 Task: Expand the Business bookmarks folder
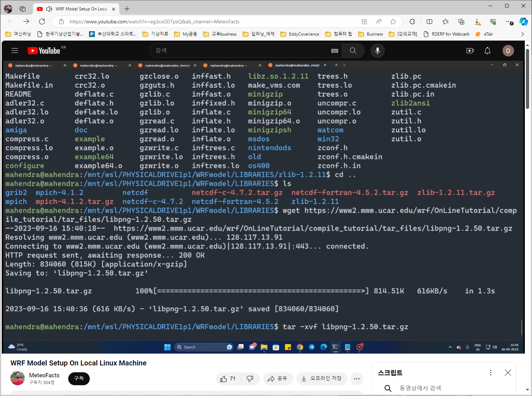tap(370, 34)
